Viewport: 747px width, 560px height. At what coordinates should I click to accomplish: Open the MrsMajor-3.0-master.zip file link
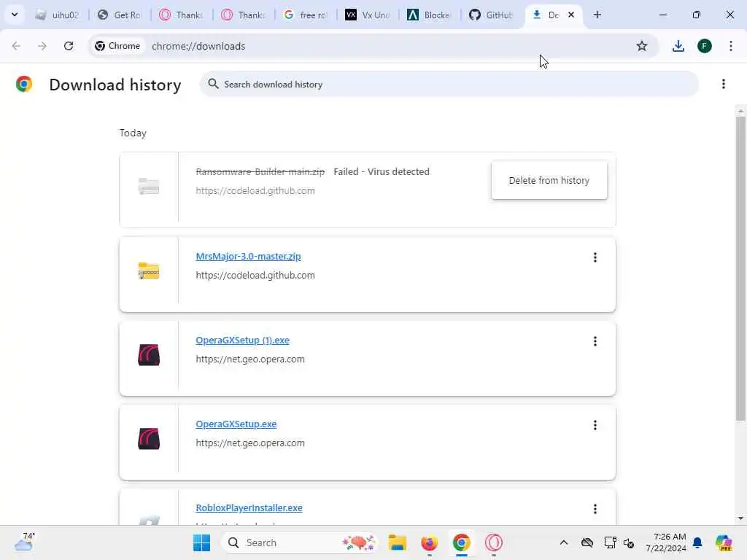coord(248,256)
